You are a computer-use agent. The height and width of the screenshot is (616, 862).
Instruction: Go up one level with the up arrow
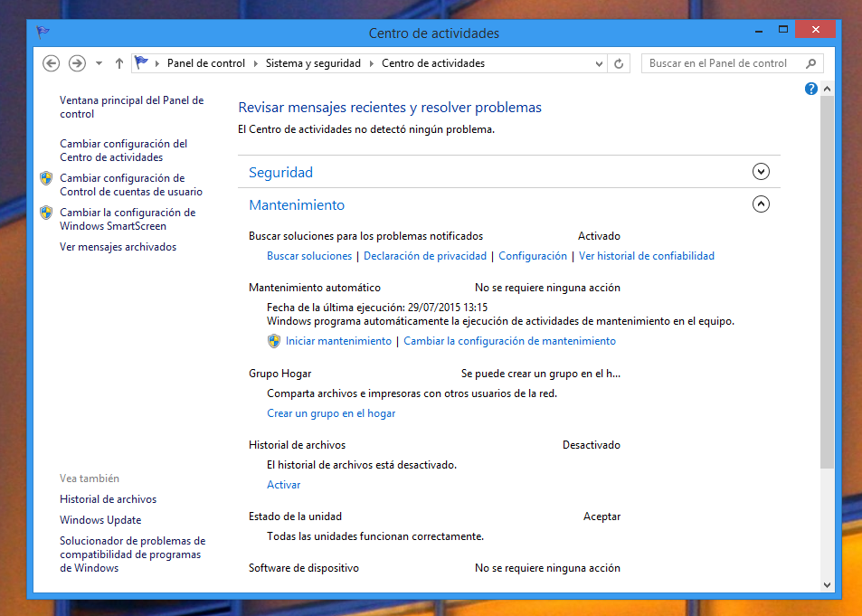point(119,63)
